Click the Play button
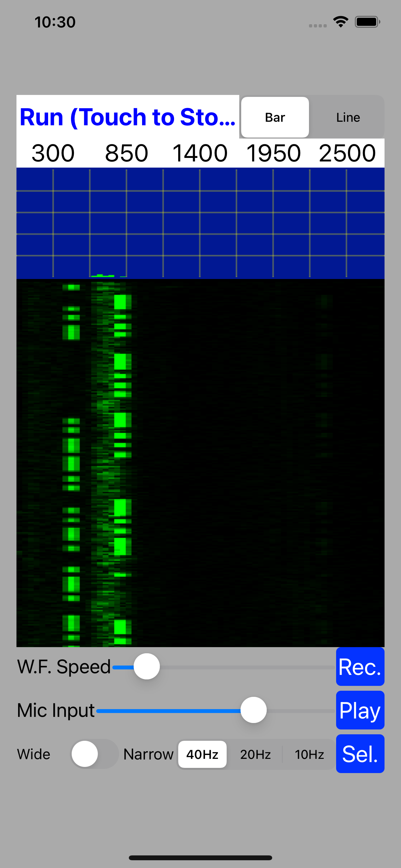Viewport: 401px width, 868px height. [x=360, y=710]
